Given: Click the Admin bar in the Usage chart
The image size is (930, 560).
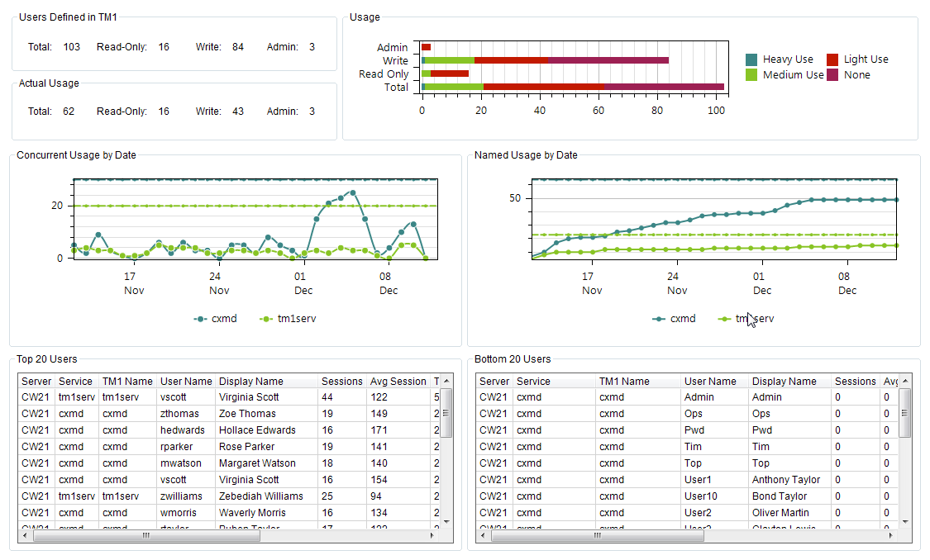Looking at the screenshot, I should (x=425, y=46).
